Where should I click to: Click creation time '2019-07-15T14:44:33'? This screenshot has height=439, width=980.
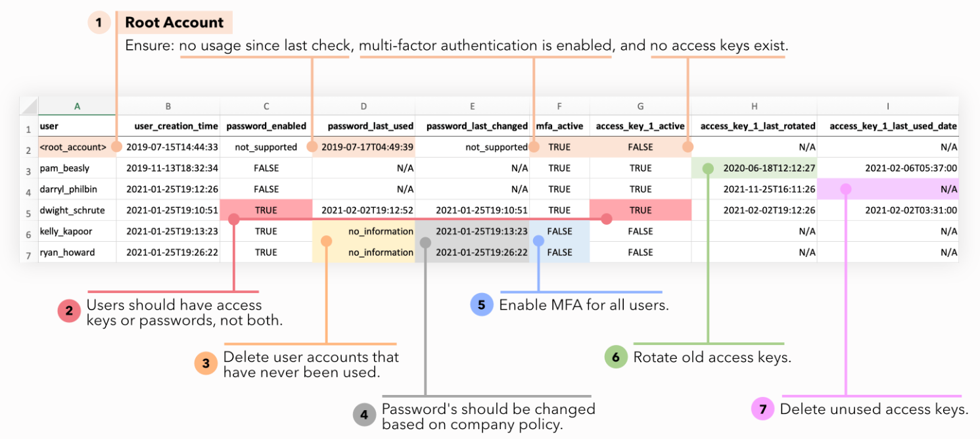click(x=168, y=147)
